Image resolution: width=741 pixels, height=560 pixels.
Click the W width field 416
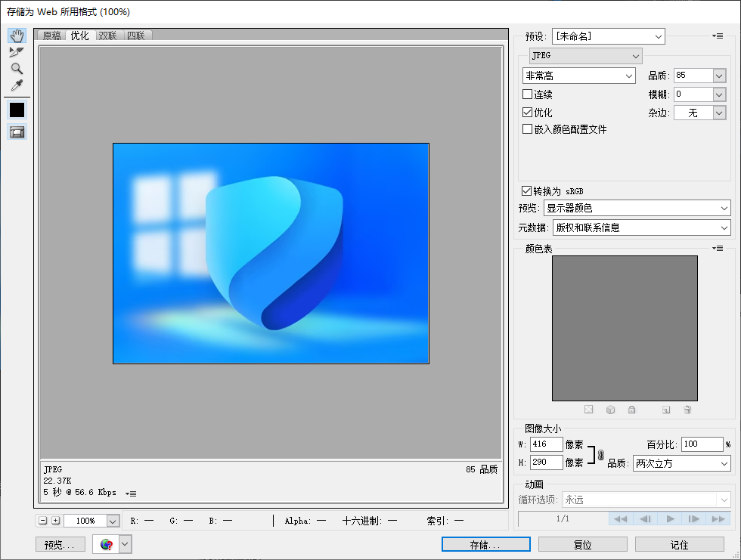(546, 444)
